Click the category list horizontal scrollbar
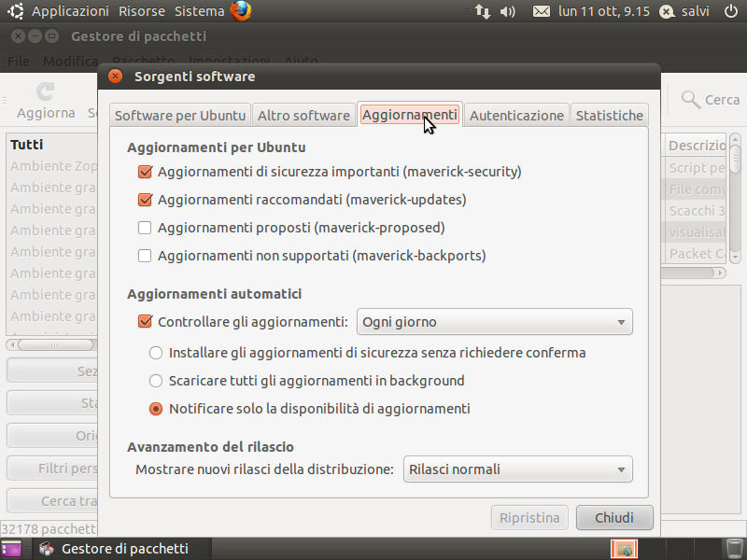 tap(51, 344)
